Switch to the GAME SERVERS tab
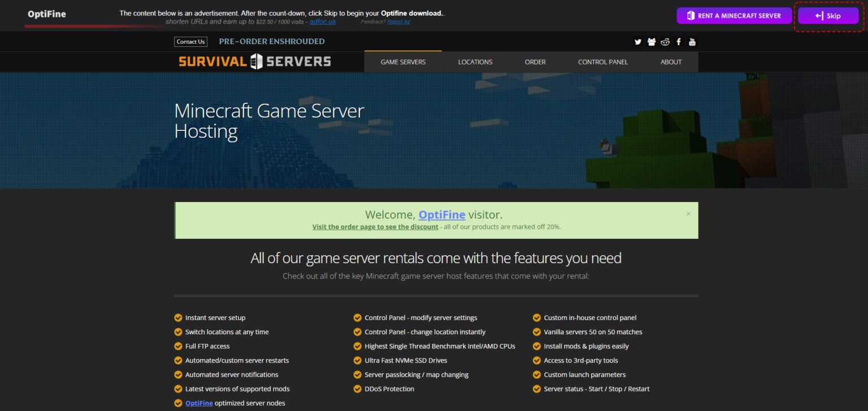 [x=403, y=62]
